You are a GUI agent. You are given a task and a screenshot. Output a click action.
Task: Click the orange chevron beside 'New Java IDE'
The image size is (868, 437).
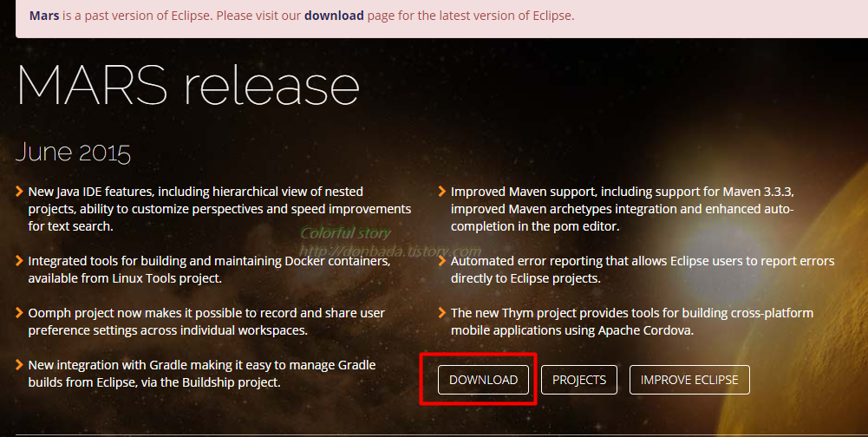click(19, 192)
